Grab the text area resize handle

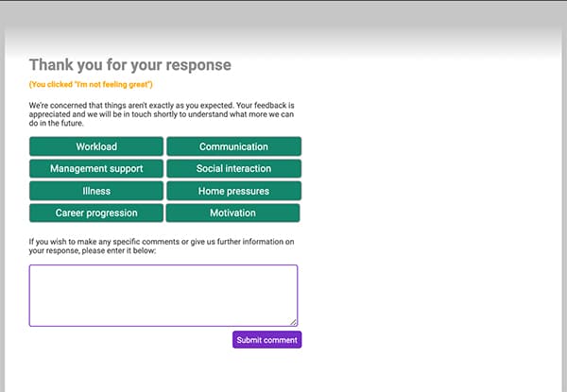pos(293,322)
